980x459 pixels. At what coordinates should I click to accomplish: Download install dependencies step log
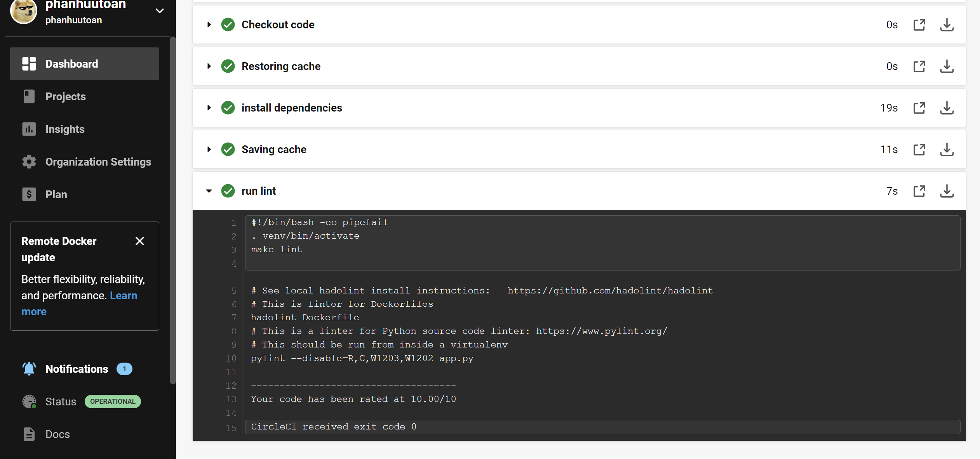click(947, 108)
